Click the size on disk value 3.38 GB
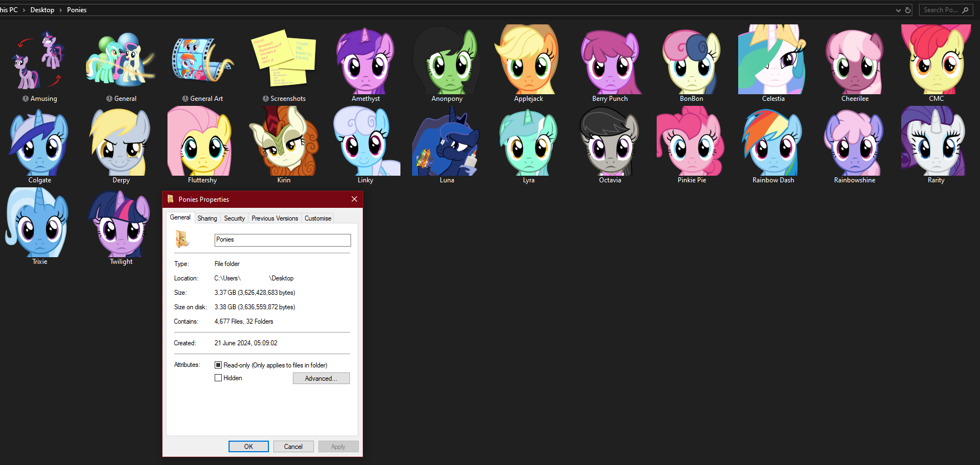The height and width of the screenshot is (465, 980). [x=255, y=307]
